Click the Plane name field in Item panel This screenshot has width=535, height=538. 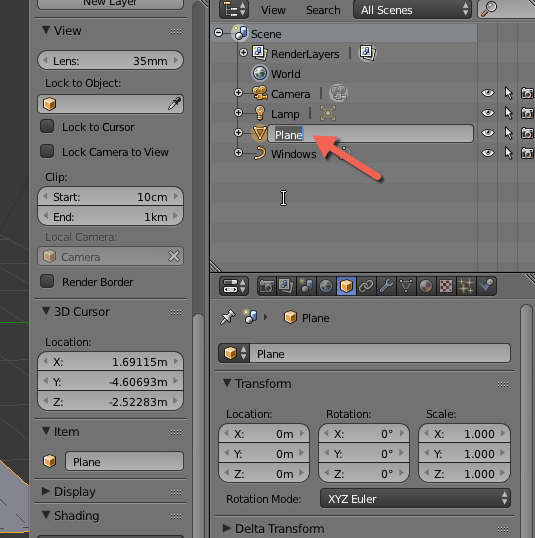coord(124,461)
